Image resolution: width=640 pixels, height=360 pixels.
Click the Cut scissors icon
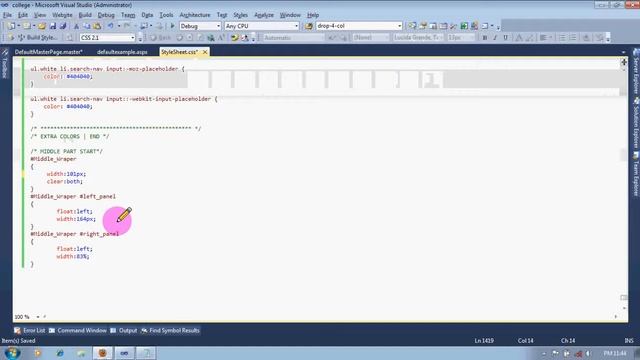pyautogui.click(x=76, y=26)
